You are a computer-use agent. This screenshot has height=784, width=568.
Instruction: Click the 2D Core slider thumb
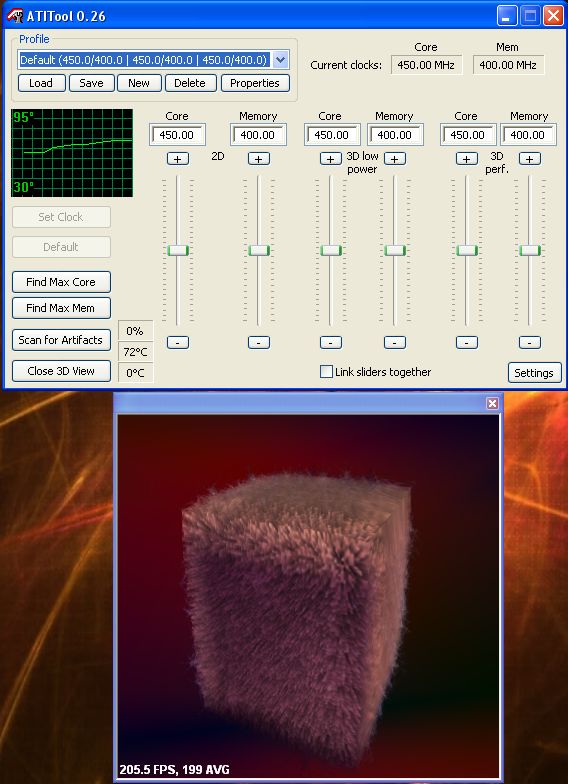178,250
